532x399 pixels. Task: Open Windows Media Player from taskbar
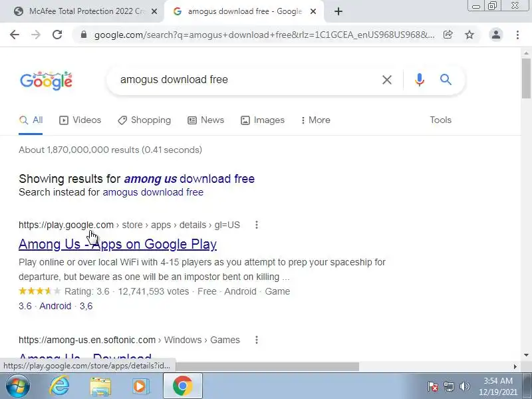[x=141, y=386]
